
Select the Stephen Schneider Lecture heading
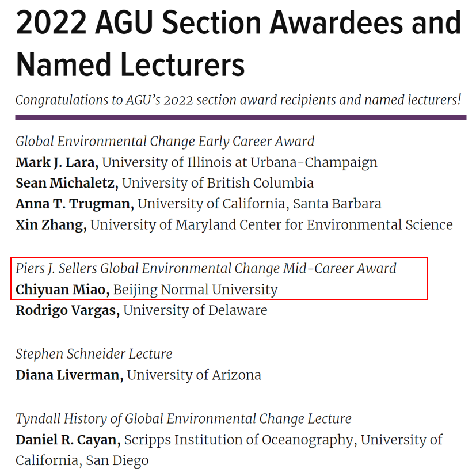point(94,353)
